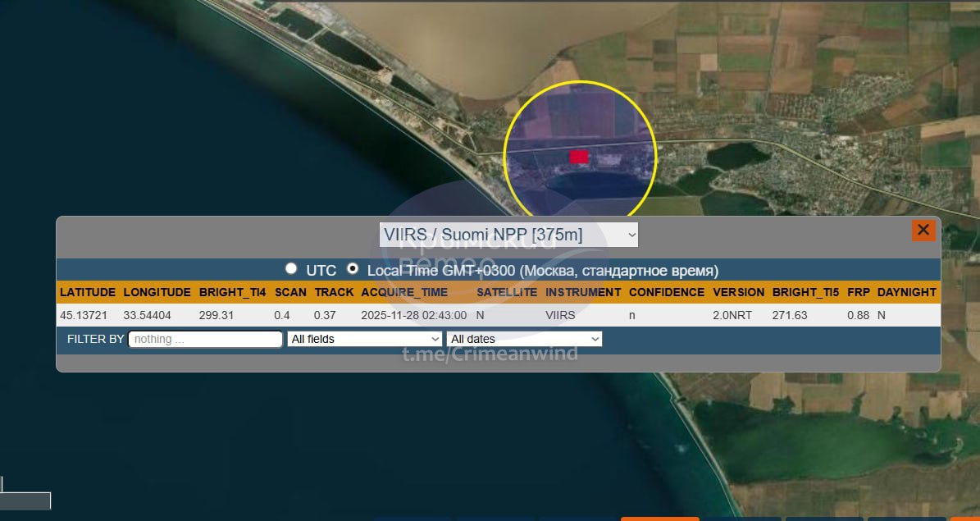980x521 pixels.
Task: Close the fire data popup with orange X
Action: click(x=923, y=230)
